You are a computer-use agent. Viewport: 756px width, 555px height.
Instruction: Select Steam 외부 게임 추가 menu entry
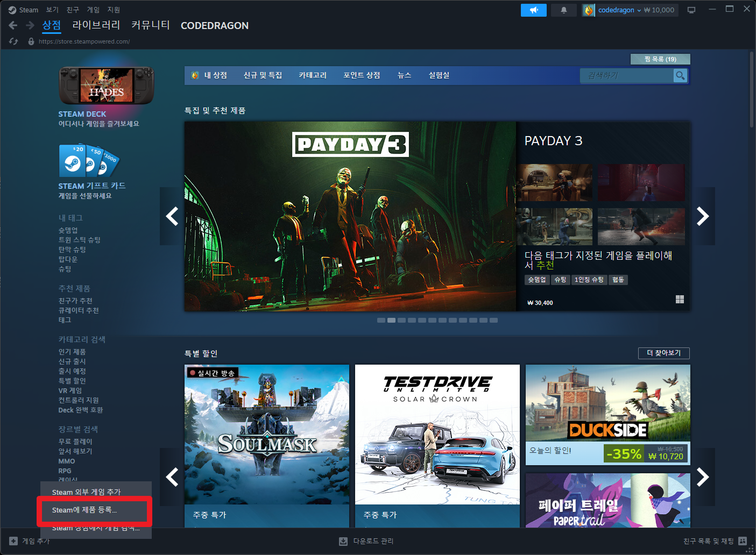coord(96,492)
